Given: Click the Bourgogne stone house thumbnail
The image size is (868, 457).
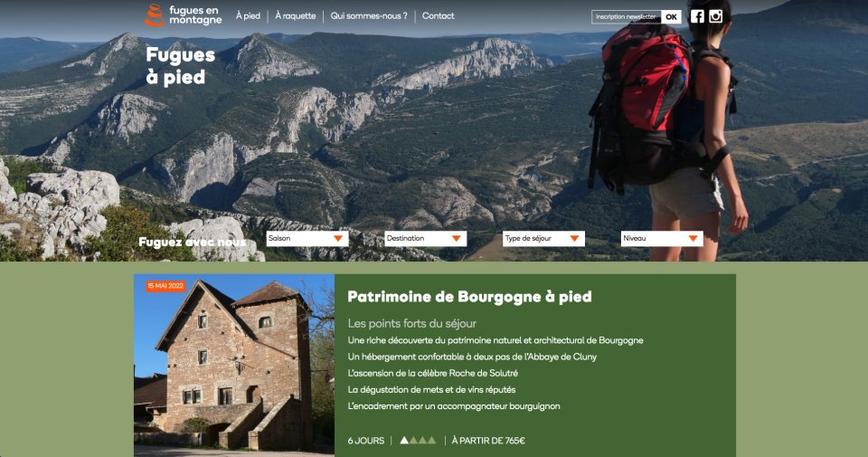Looking at the screenshot, I should (234, 365).
